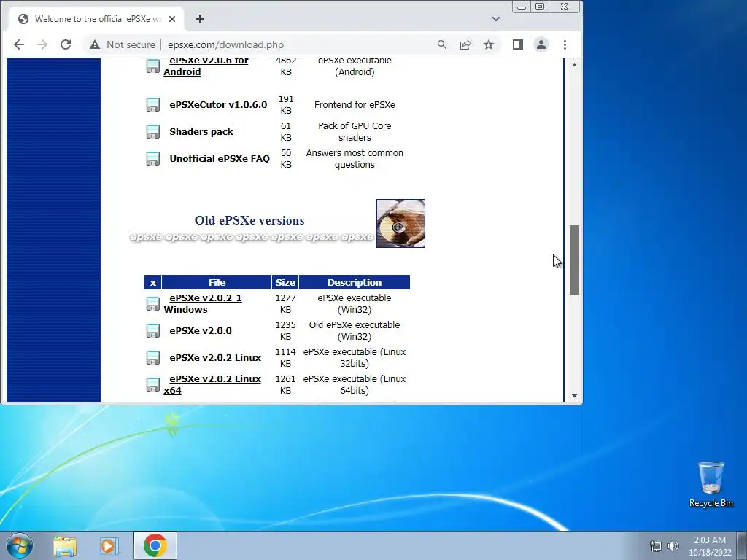747x560 pixels.
Task: Click the volume speaker tray icon
Action: click(673, 546)
